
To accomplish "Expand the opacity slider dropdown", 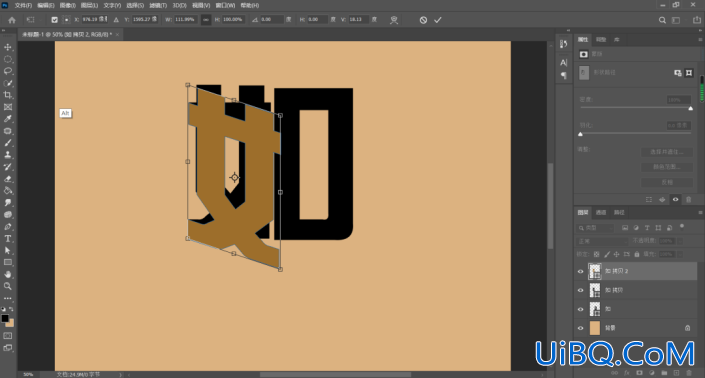I will [679, 241].
